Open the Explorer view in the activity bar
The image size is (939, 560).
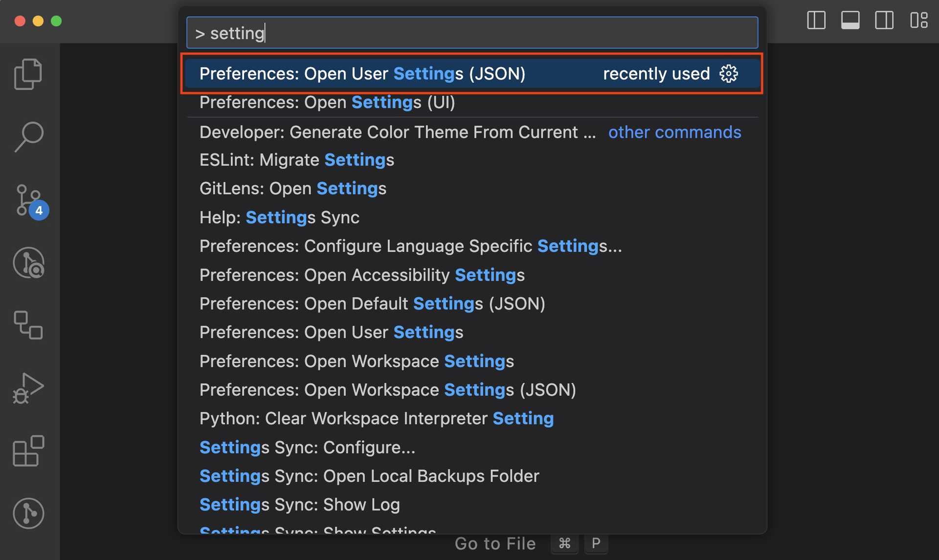click(x=28, y=73)
